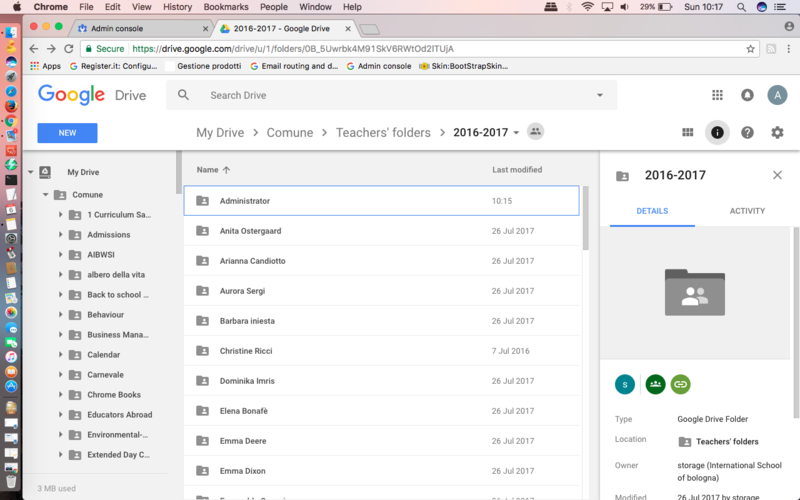Open search options dropdown arrow
Screen dimensions: 800x500
point(600,95)
